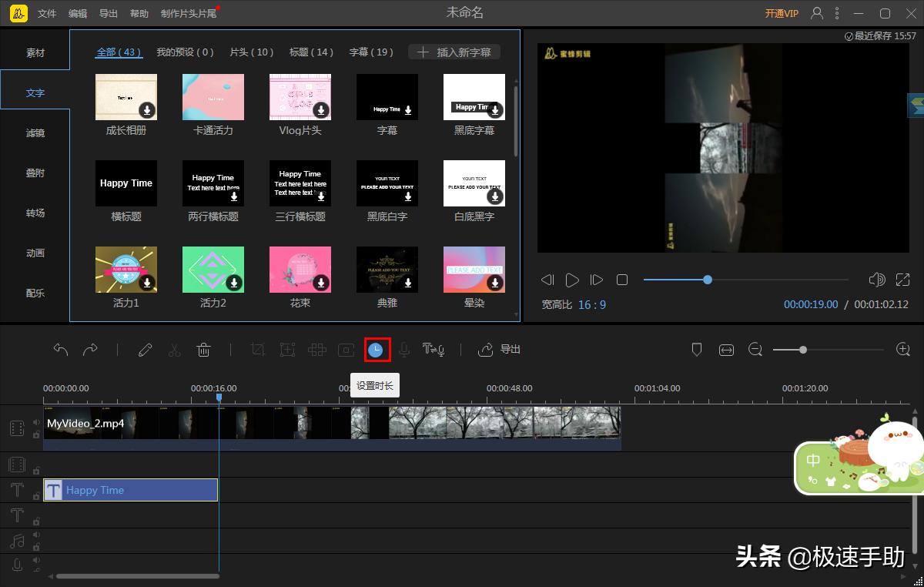This screenshot has height=587, width=924.
Task: Click the 插入新字幕 button
Action: (x=454, y=52)
